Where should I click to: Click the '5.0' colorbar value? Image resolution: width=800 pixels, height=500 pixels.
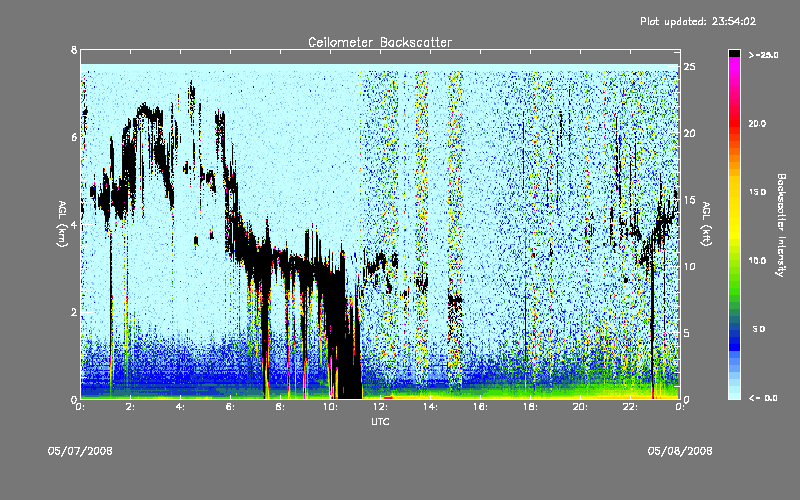pyautogui.click(x=758, y=329)
